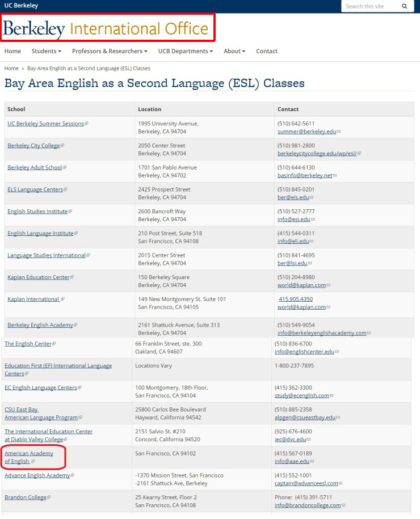Click the Locations Vary cell
This screenshot has width=420, height=519.
pyautogui.click(x=153, y=366)
